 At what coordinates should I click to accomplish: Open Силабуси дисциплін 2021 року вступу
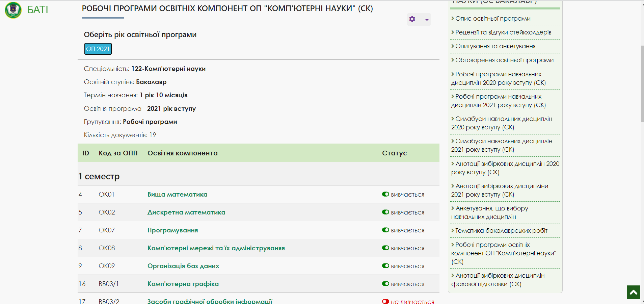coord(502,145)
